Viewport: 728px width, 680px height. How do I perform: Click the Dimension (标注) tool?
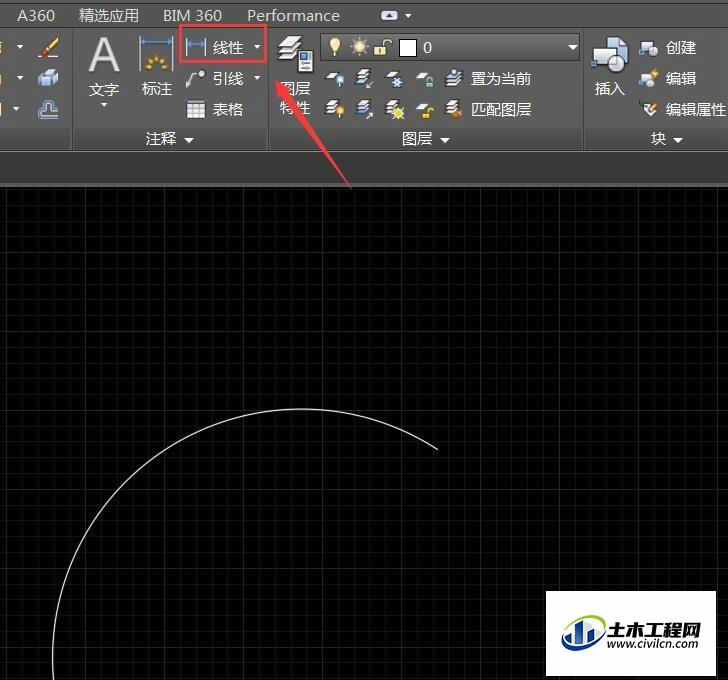(156, 67)
